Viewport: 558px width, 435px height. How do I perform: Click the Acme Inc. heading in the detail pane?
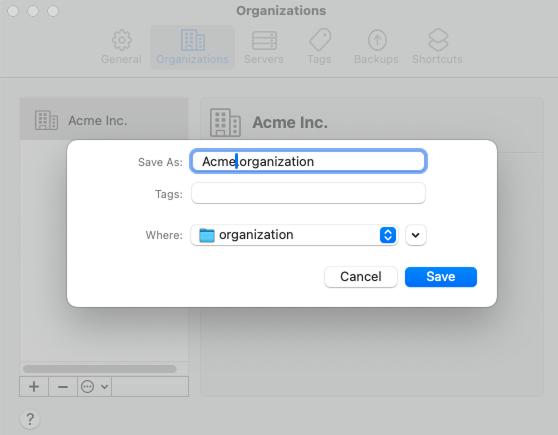tap(290, 122)
